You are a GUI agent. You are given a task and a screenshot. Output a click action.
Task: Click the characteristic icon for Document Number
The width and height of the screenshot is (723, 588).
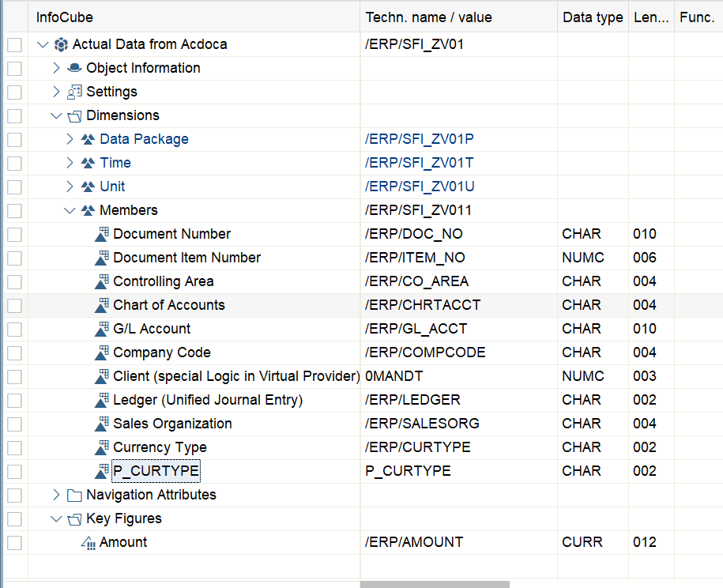coord(101,234)
